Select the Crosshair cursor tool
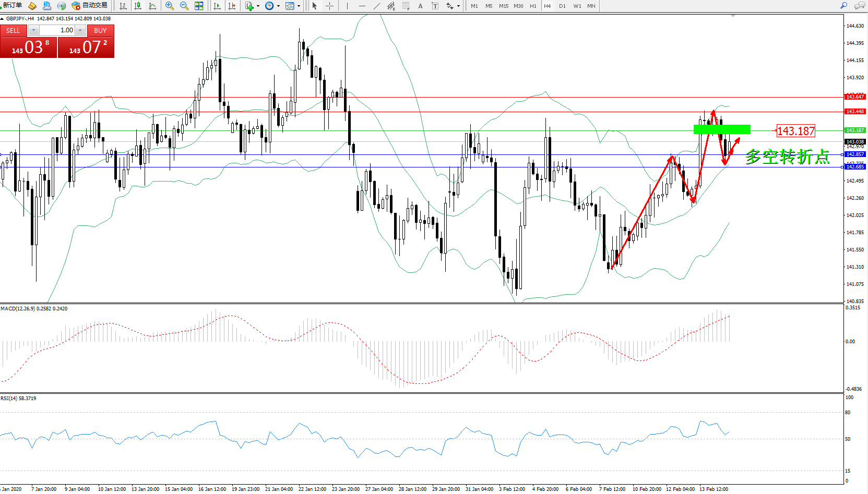This screenshot has width=868, height=494. click(330, 6)
